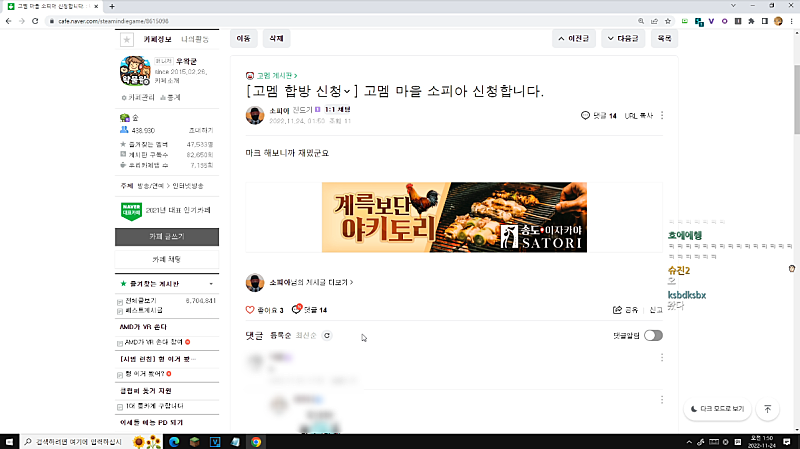Image resolution: width=800 pixels, height=449 pixels.
Task: Sort comments by 최신순
Action: 306,335
